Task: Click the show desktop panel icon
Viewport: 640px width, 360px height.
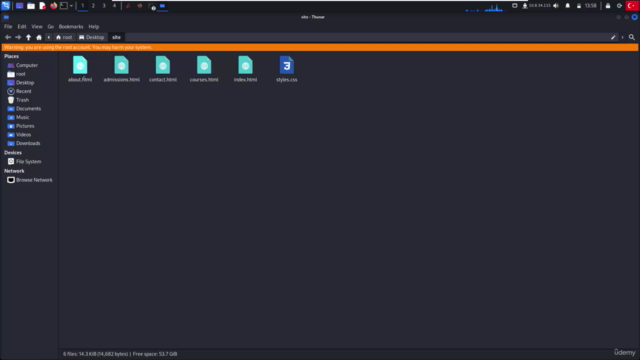Action: (19, 6)
